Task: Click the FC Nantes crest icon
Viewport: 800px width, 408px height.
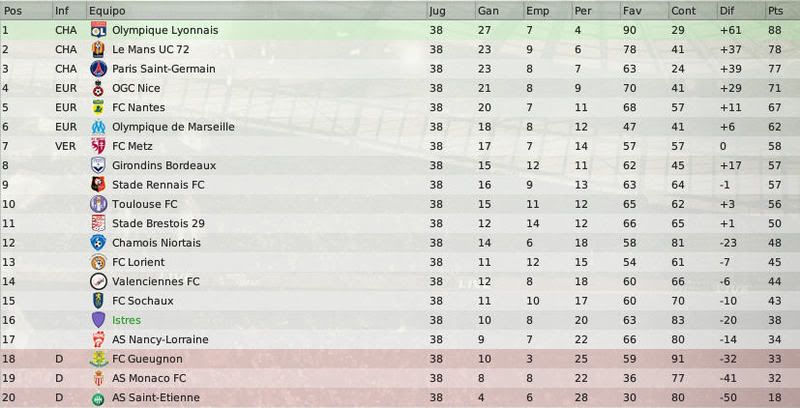Action: click(98, 107)
